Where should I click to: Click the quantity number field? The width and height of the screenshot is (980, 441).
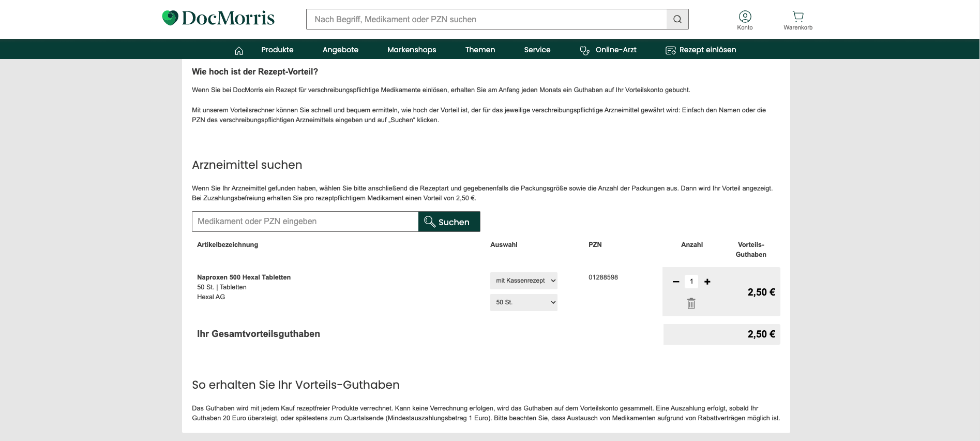(x=691, y=282)
